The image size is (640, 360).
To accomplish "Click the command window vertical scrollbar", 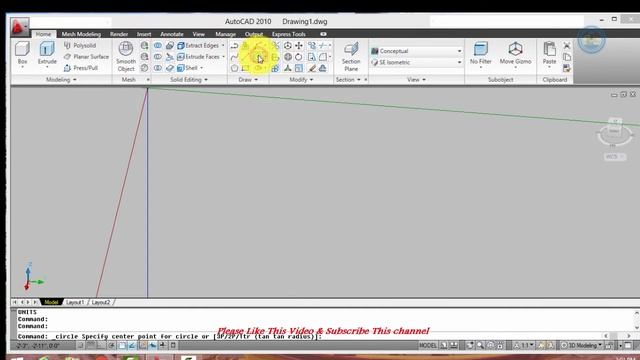I will pyautogui.click(x=637, y=320).
